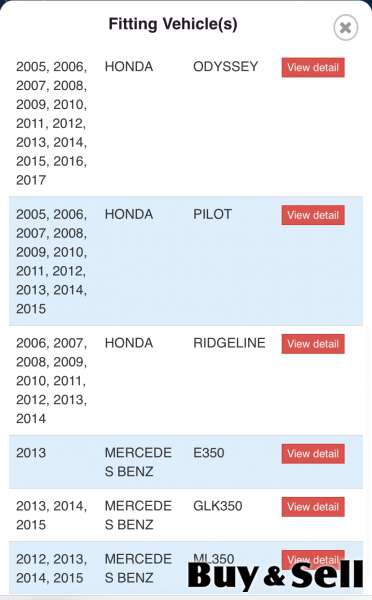Click the Buy & Sell watermark logo
Viewport: 372px width, 600px height.
point(275,575)
